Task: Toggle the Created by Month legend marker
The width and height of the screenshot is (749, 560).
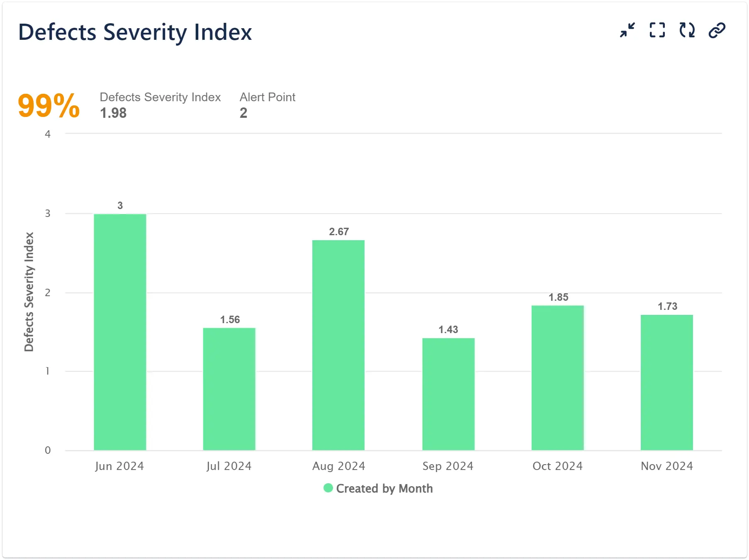Action: (328, 488)
